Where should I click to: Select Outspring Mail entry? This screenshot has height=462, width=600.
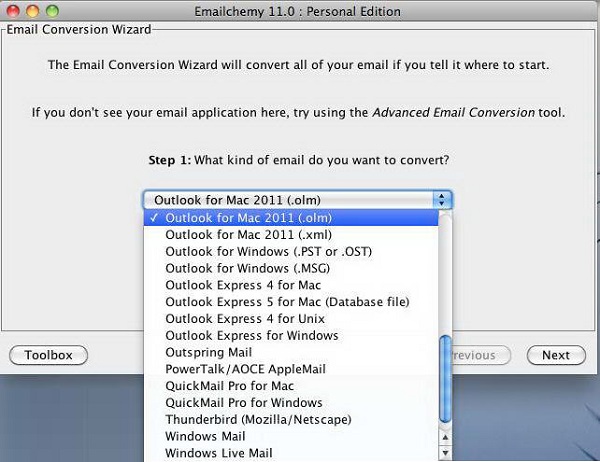(291, 352)
